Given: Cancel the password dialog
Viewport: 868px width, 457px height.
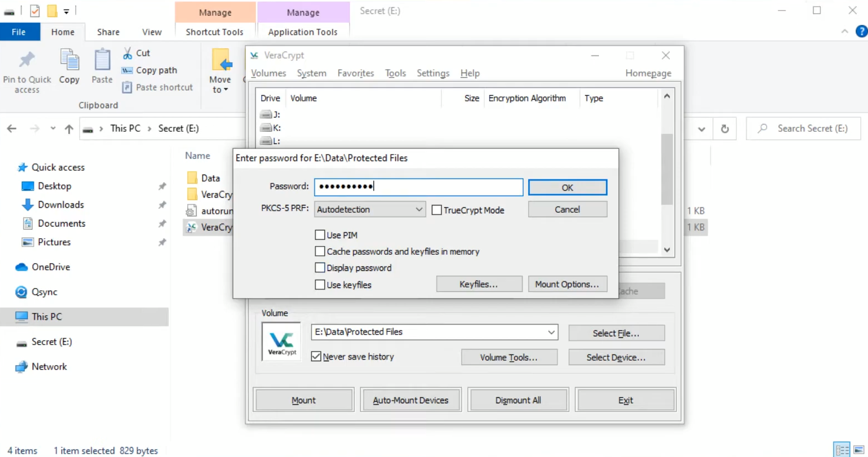Looking at the screenshot, I should click(567, 209).
